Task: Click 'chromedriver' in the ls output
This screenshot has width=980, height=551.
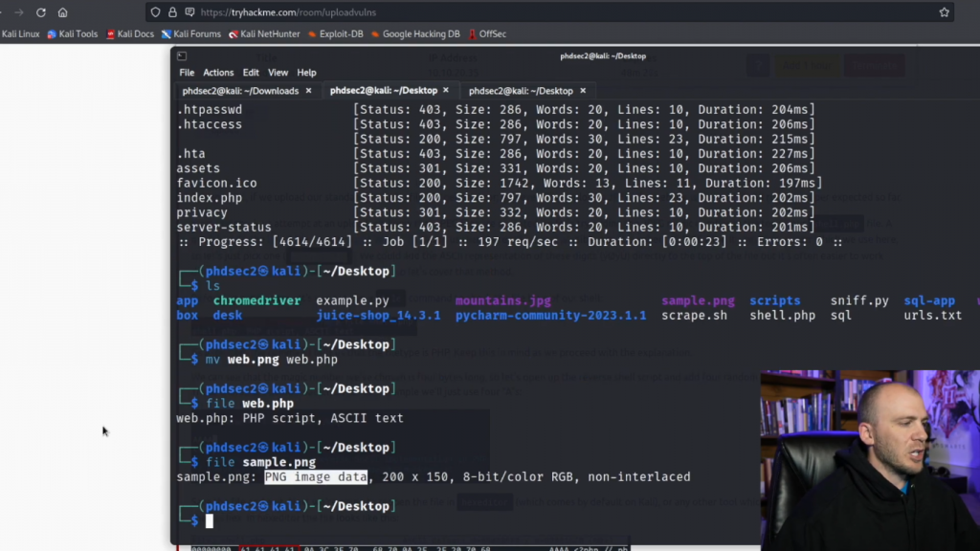Action: pos(256,300)
